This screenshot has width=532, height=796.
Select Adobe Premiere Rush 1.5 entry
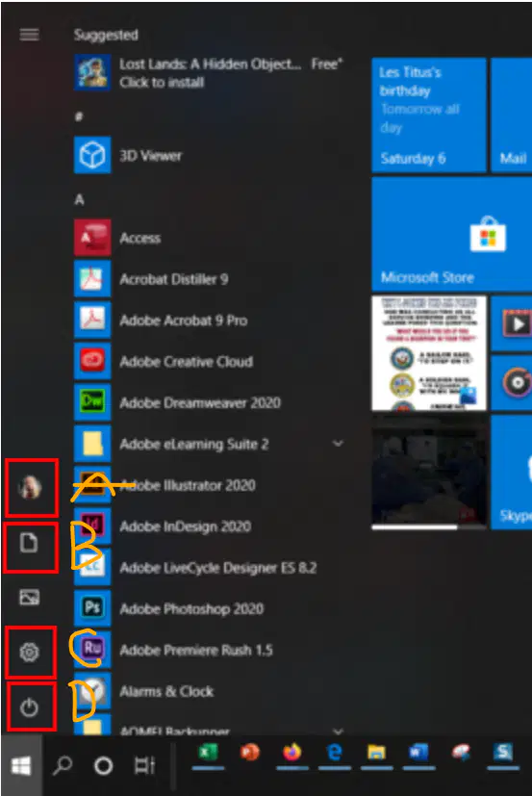pyautogui.click(x=196, y=650)
